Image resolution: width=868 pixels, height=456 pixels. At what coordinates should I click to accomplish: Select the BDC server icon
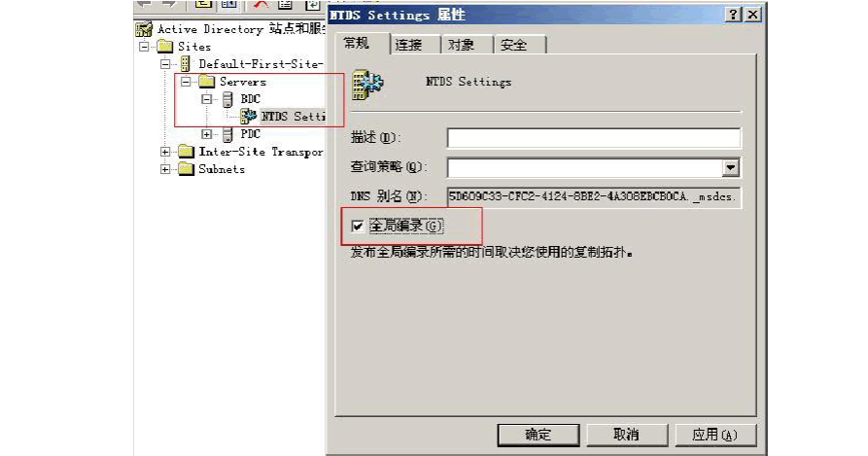(227, 99)
